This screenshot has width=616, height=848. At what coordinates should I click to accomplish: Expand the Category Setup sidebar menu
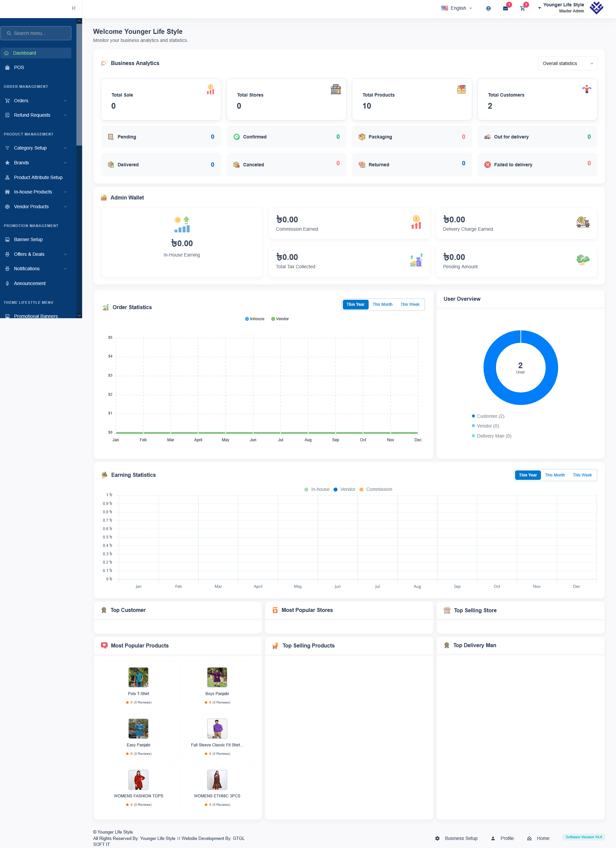tap(36, 148)
